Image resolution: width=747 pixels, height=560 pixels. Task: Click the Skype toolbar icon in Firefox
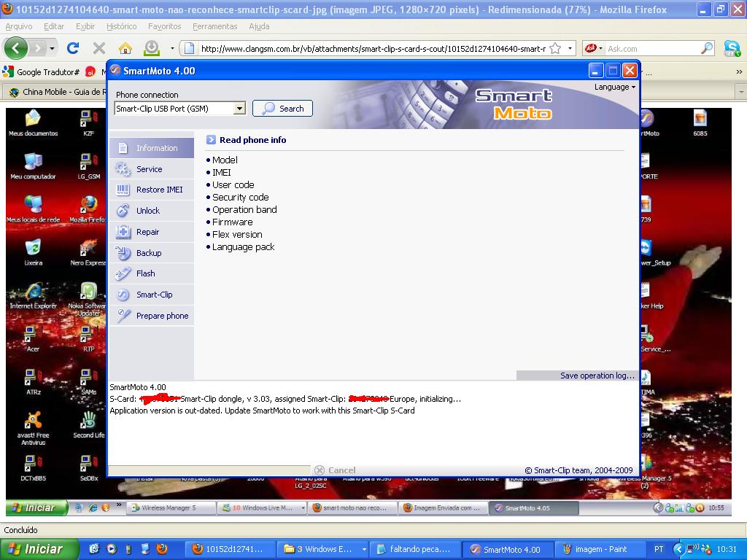732,48
